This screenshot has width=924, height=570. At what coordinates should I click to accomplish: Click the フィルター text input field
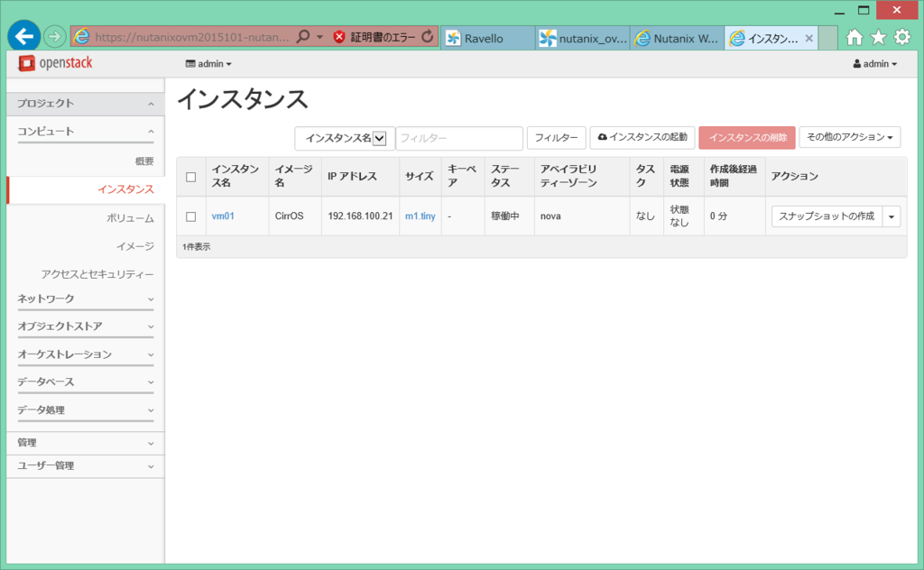(459, 138)
